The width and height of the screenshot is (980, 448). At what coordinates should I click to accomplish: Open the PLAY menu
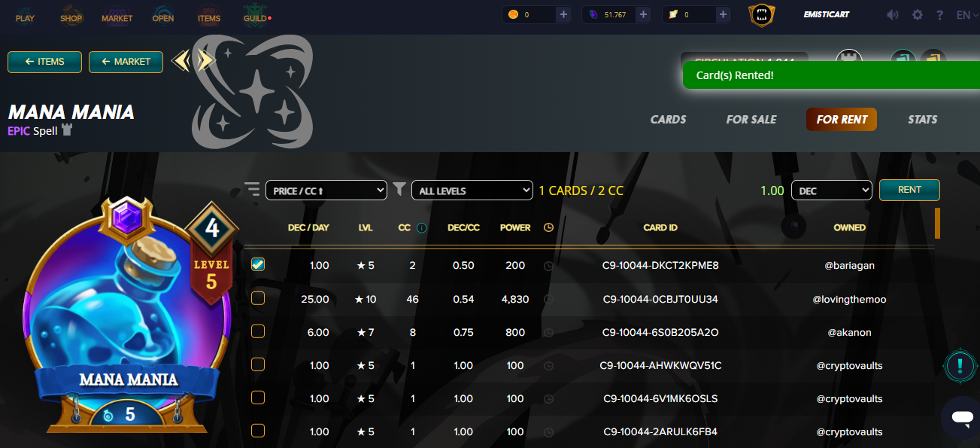(x=25, y=18)
